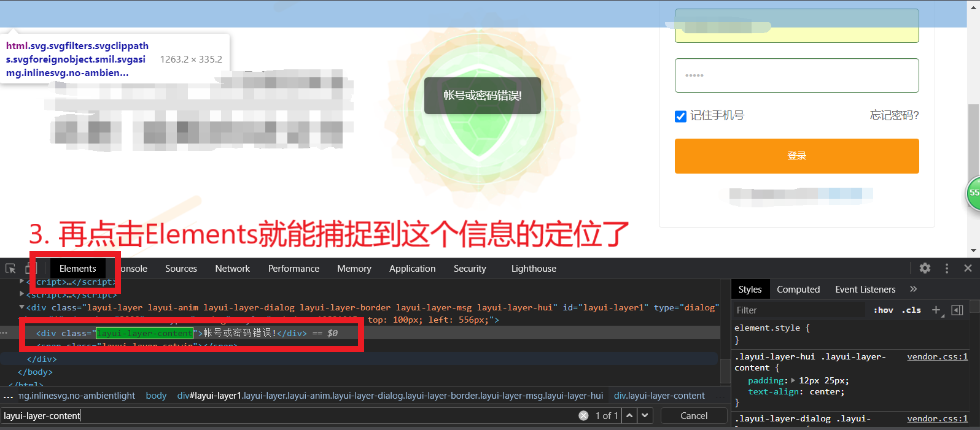
Task: Click the 忘记密码? link
Action: pos(894,115)
